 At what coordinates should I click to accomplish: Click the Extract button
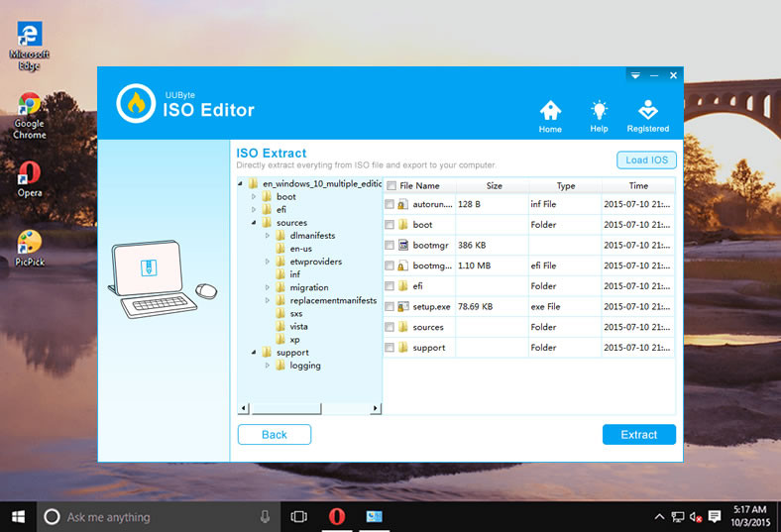tap(639, 435)
